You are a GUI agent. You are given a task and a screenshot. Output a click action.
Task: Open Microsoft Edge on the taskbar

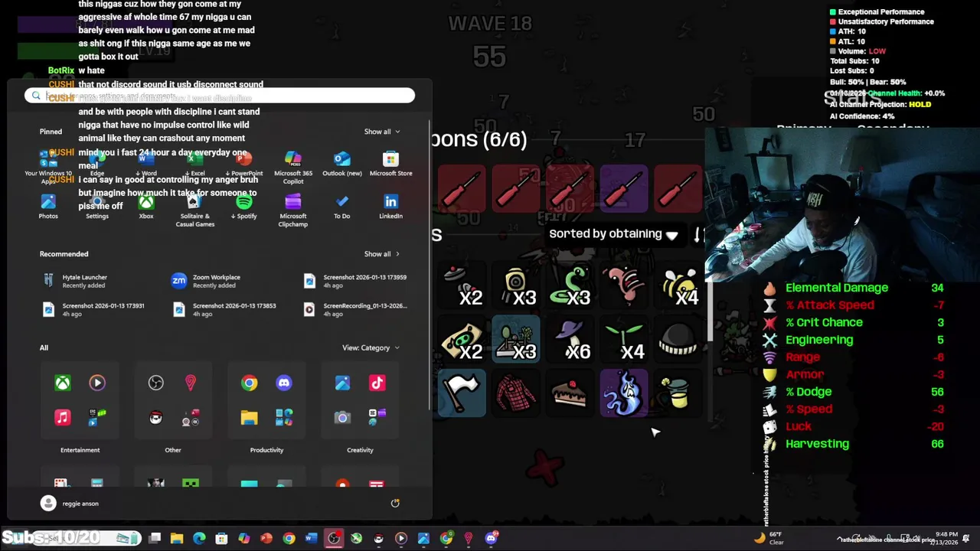click(x=199, y=539)
